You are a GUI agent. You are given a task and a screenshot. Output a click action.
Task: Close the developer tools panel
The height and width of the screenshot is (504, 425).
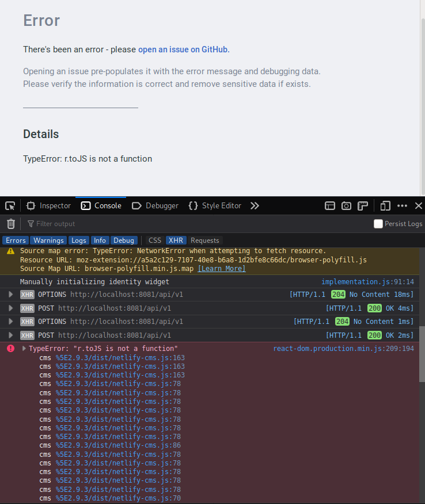point(419,206)
